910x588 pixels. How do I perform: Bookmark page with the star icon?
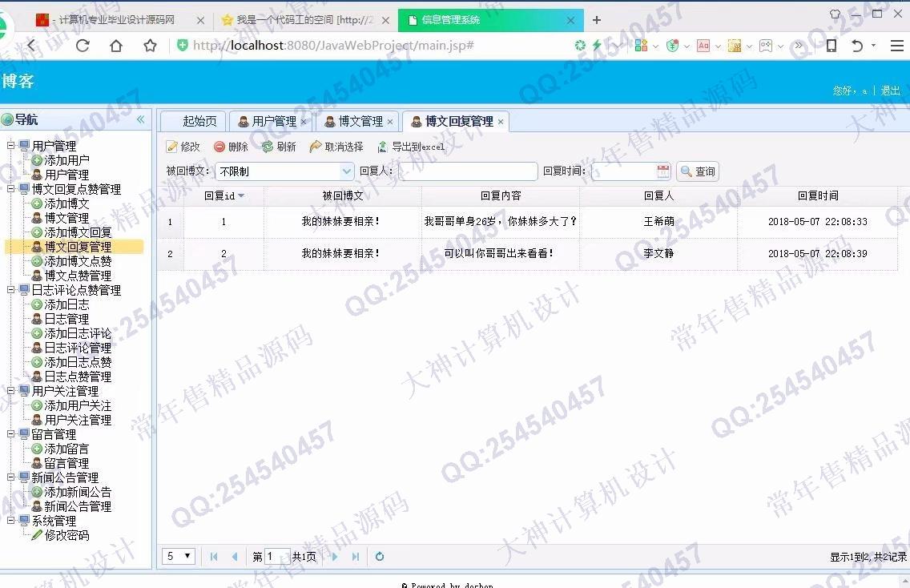(151, 46)
